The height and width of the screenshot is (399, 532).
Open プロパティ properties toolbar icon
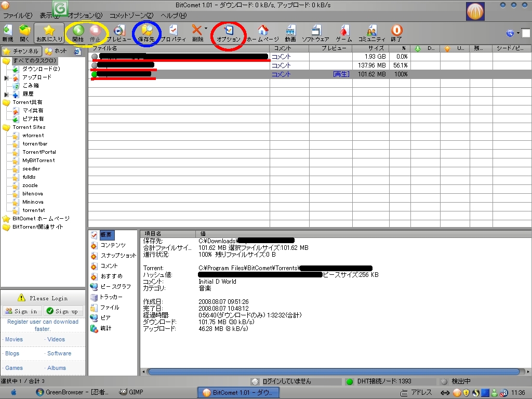point(174,33)
